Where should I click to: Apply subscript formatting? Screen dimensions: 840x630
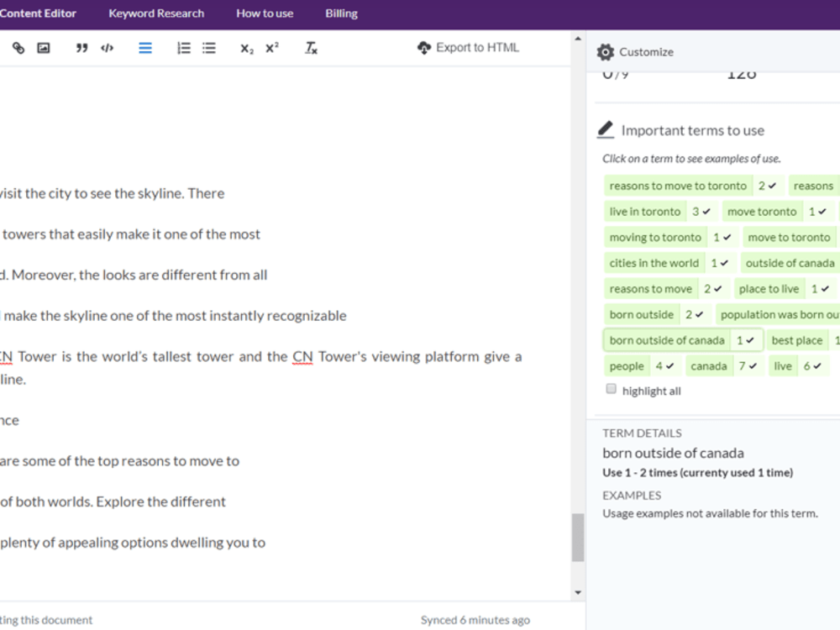coord(247,49)
